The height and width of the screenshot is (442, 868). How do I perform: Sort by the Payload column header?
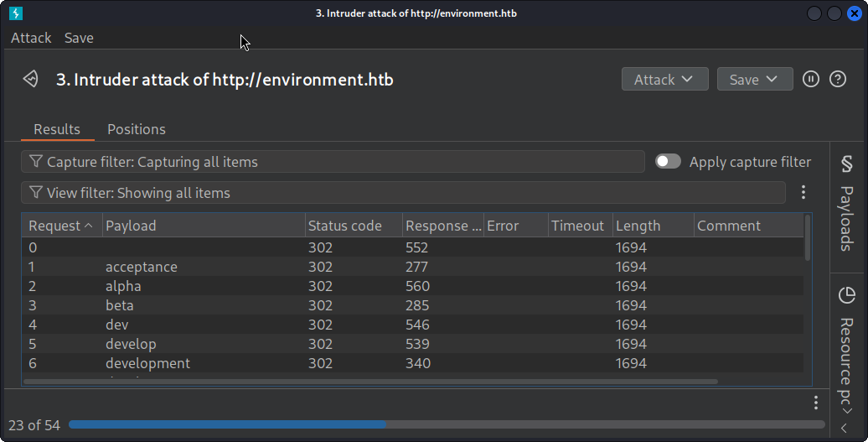[203, 226]
